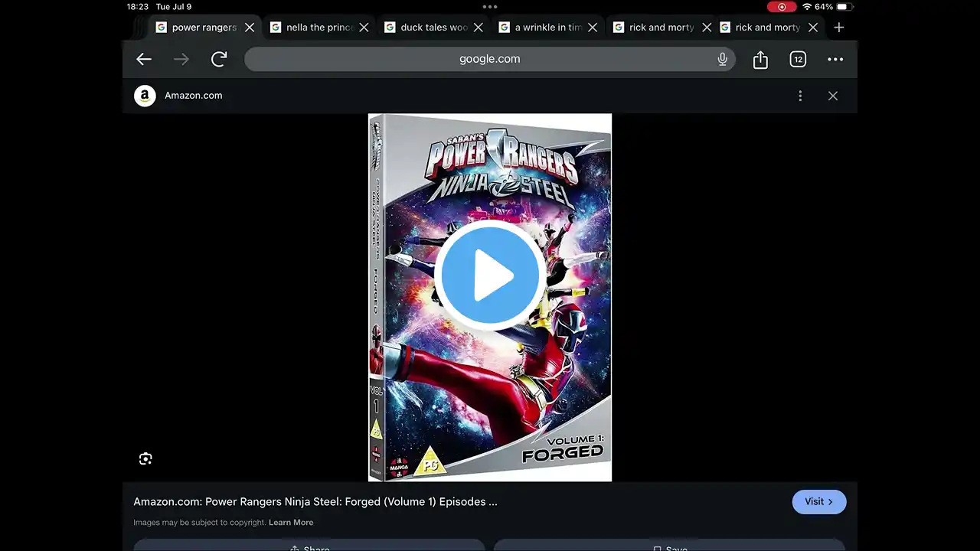Reload the current page
The height and width of the screenshot is (551, 980).
[219, 59]
